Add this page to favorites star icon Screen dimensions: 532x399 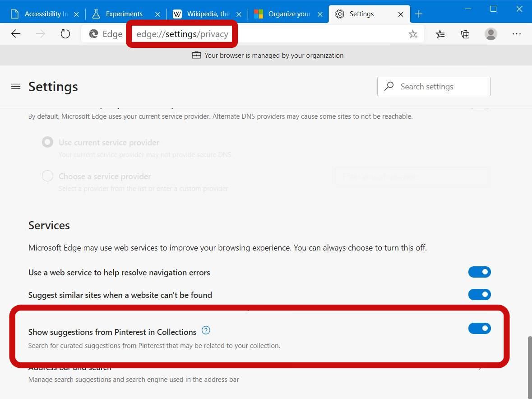click(413, 34)
